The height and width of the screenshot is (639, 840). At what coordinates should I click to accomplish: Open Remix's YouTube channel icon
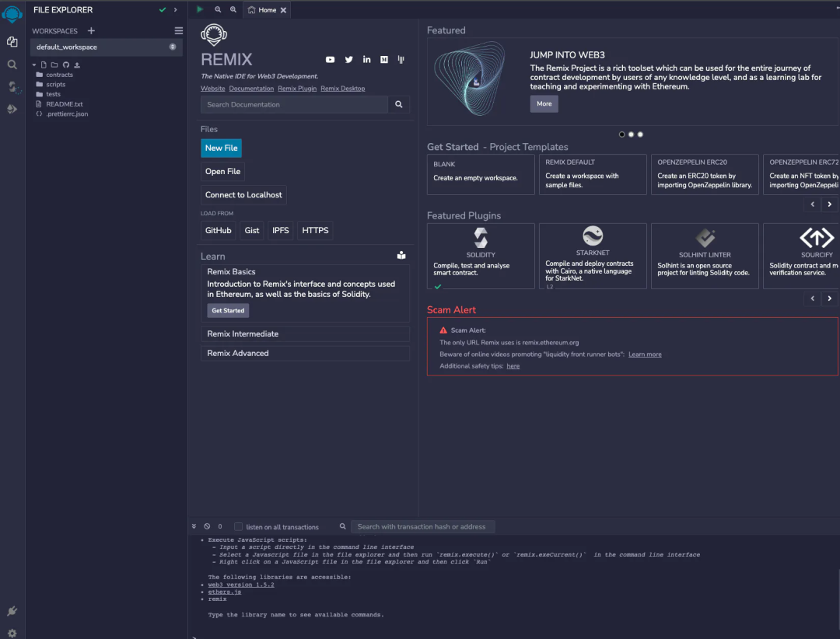pyautogui.click(x=330, y=59)
